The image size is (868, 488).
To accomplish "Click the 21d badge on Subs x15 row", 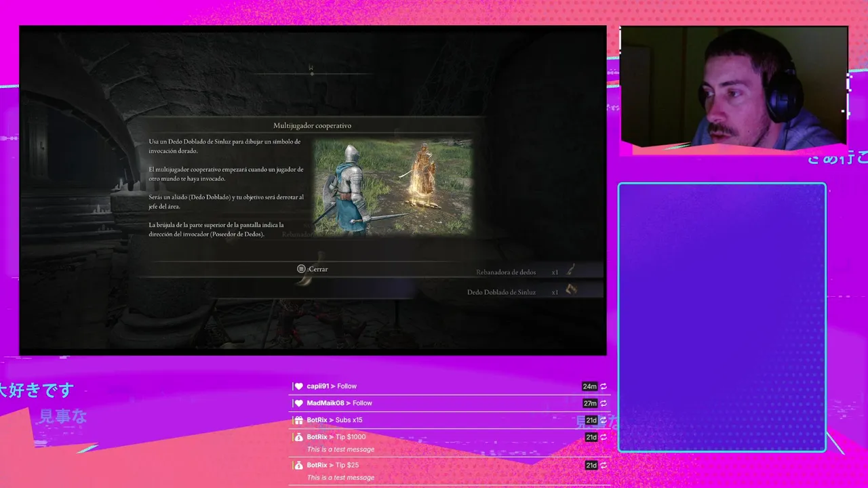I will tap(591, 420).
